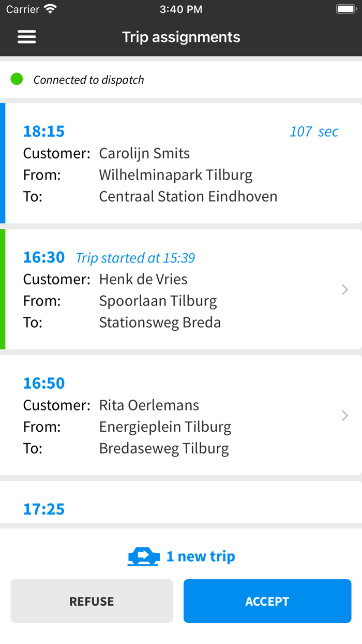The width and height of the screenshot is (362, 644).
Task: Tap the green dispatch connection indicator
Action: pyautogui.click(x=17, y=79)
